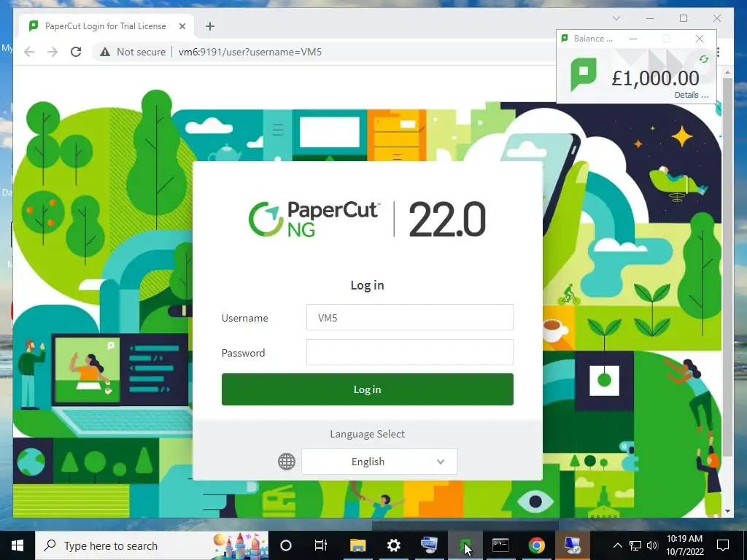Open File Explorer from taskbar
This screenshot has height=560, width=747.
click(357, 545)
